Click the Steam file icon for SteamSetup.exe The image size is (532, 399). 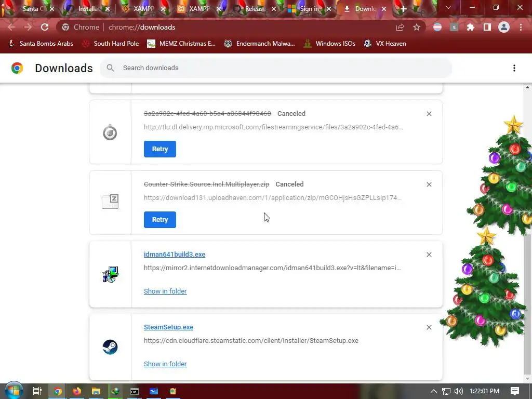110,347
